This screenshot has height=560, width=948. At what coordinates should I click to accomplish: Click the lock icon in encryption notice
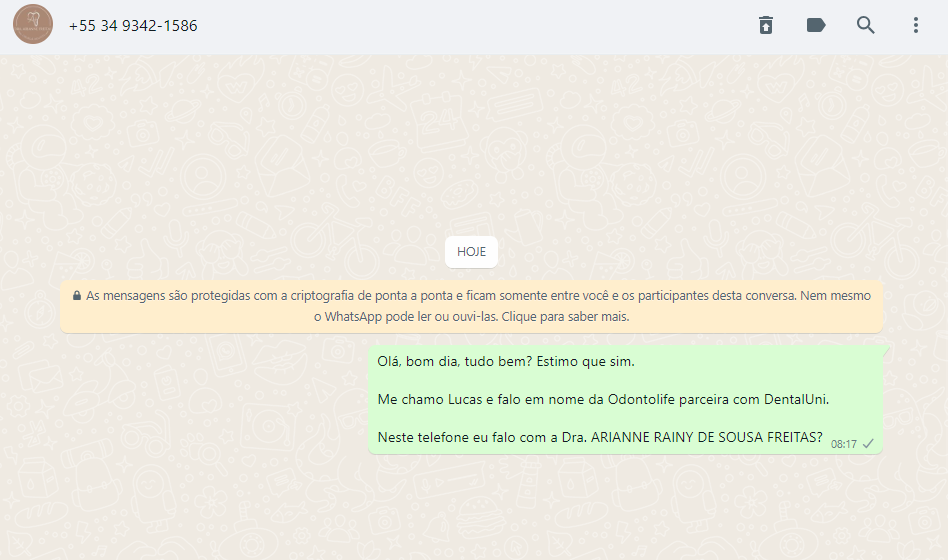click(x=77, y=296)
